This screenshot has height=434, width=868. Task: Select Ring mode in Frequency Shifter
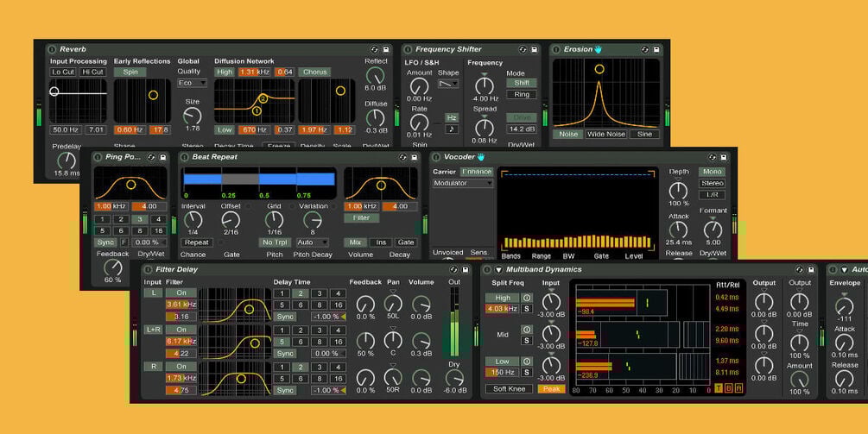click(522, 95)
